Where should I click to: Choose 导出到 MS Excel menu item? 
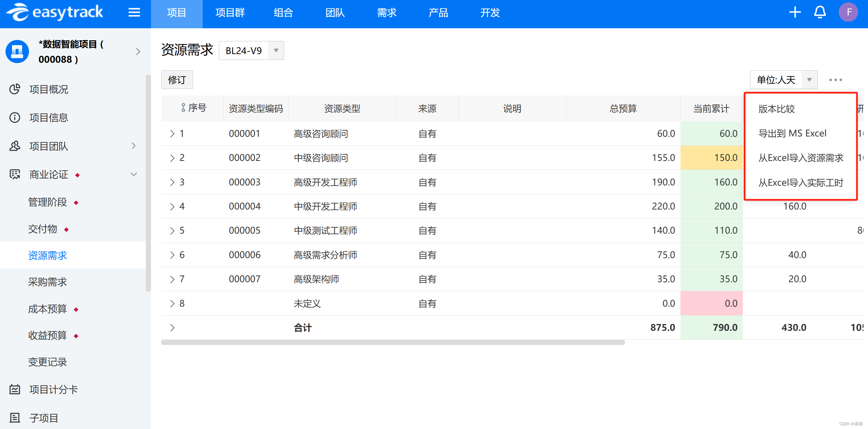click(792, 133)
